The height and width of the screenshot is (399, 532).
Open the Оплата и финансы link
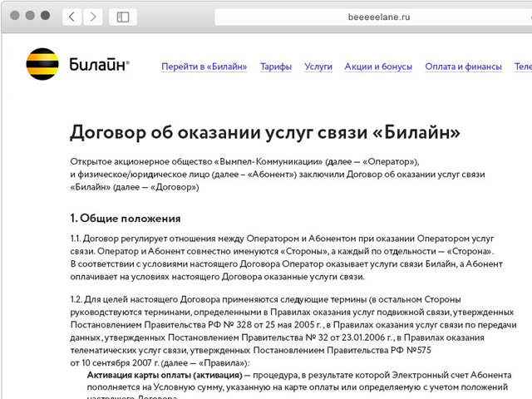point(464,66)
